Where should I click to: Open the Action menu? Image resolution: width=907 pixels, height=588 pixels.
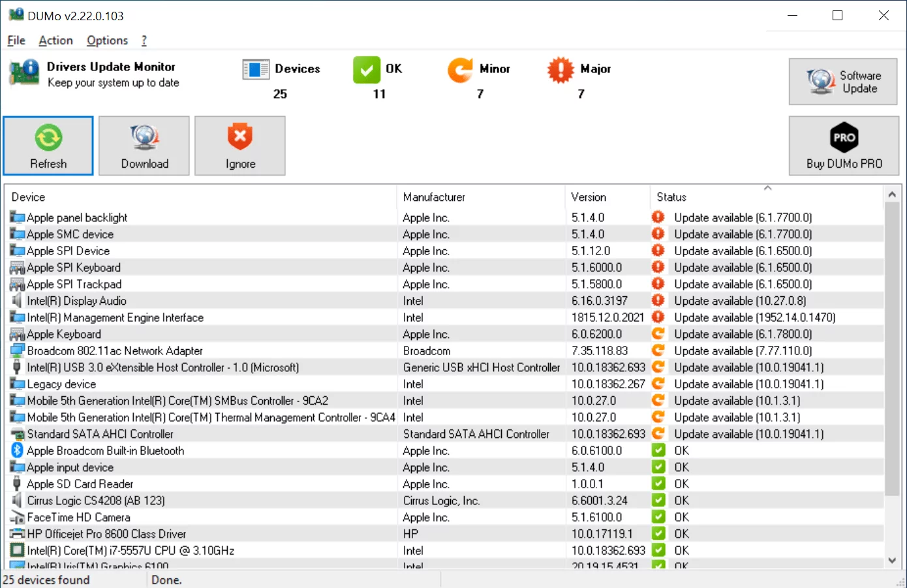pos(55,40)
